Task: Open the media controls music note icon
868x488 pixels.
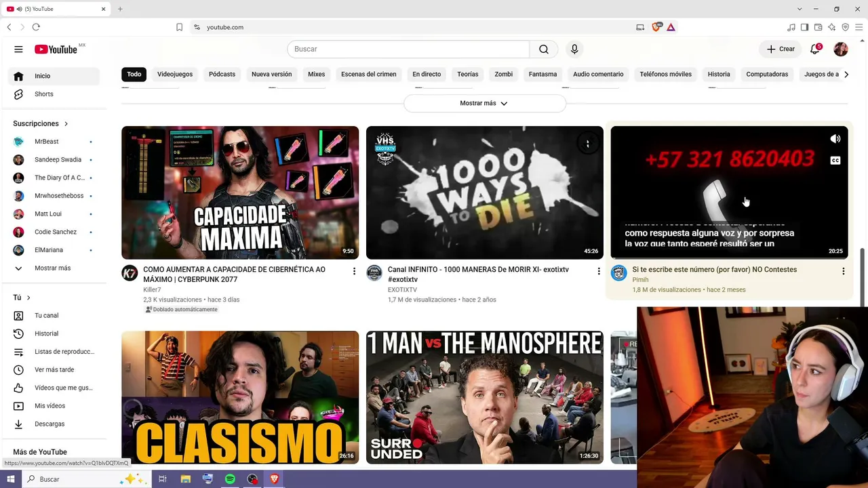Action: coord(791,27)
